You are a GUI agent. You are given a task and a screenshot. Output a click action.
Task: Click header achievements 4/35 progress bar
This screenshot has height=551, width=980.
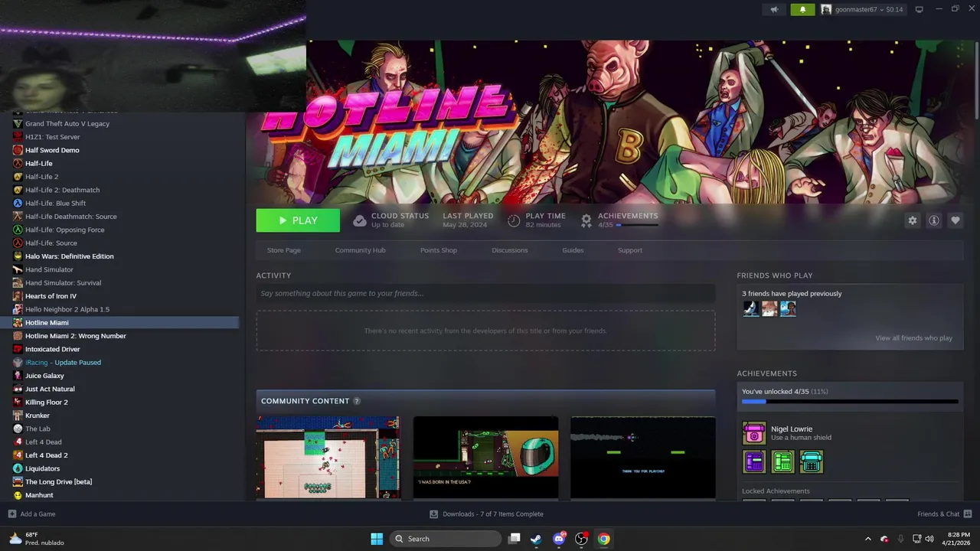pyautogui.click(x=637, y=225)
